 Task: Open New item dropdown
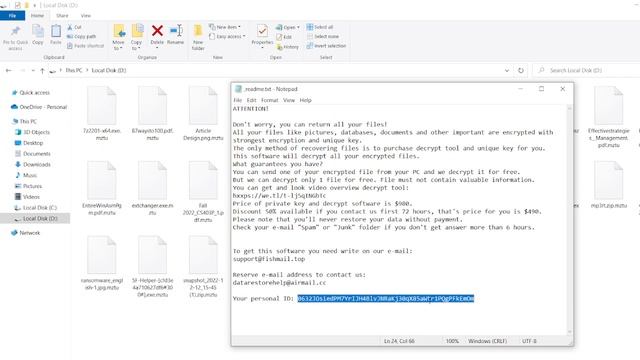(x=225, y=27)
